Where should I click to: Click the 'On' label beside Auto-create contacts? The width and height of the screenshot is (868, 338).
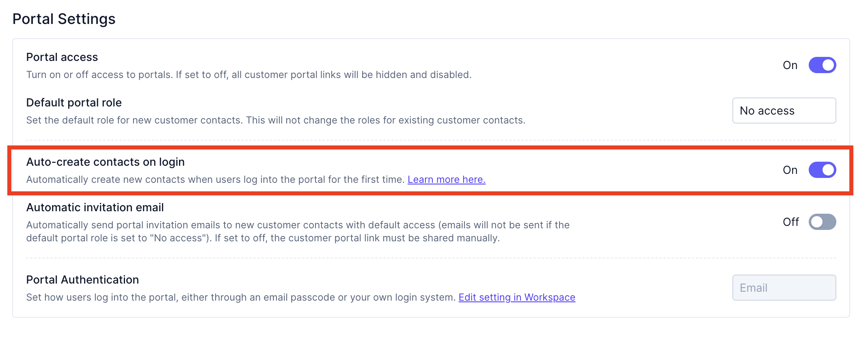click(790, 170)
